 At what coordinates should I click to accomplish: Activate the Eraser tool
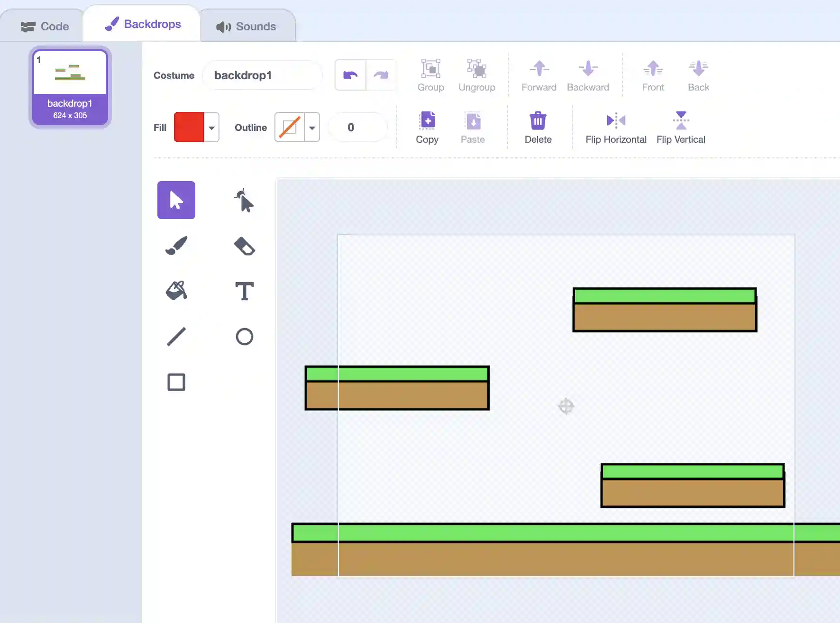tap(244, 246)
